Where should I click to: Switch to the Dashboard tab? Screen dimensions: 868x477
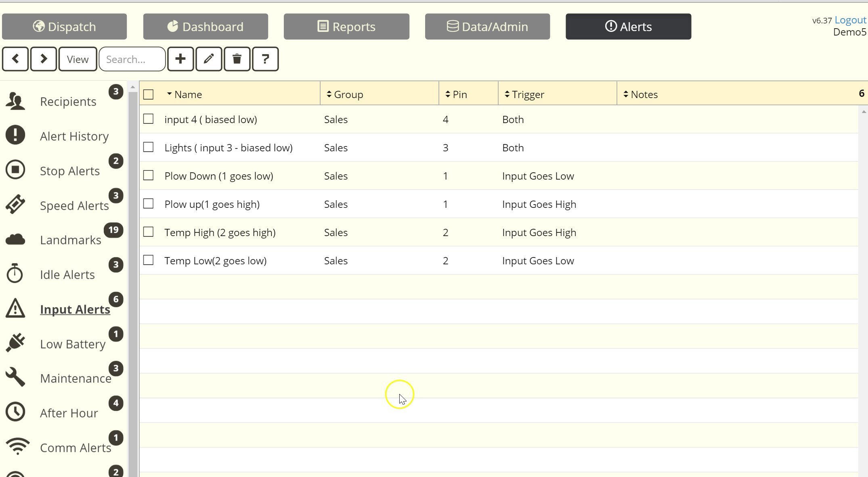coord(205,27)
